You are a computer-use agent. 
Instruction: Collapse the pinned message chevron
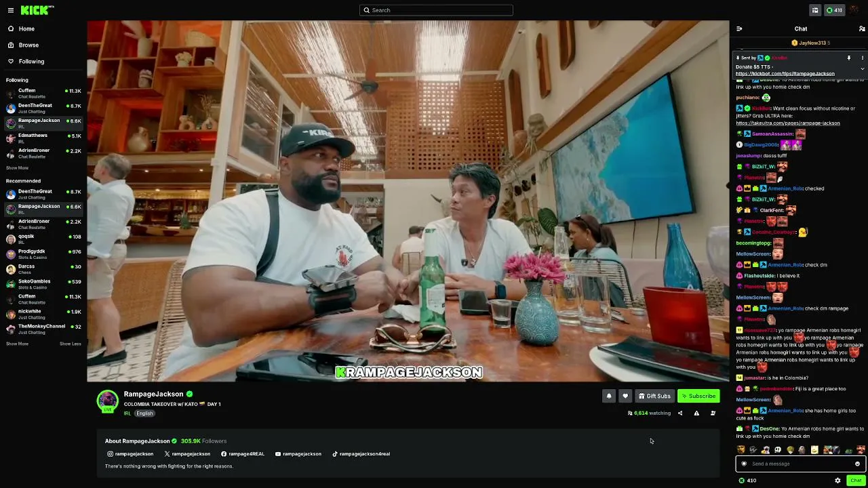click(x=862, y=68)
